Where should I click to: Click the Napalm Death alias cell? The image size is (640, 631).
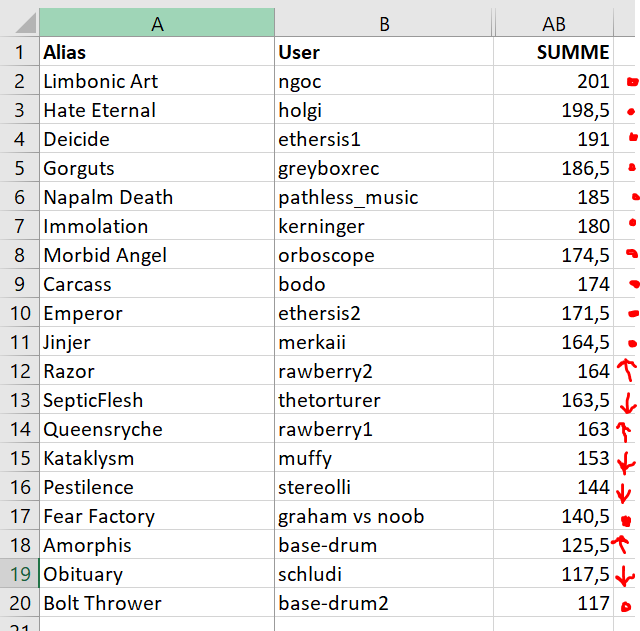click(157, 197)
